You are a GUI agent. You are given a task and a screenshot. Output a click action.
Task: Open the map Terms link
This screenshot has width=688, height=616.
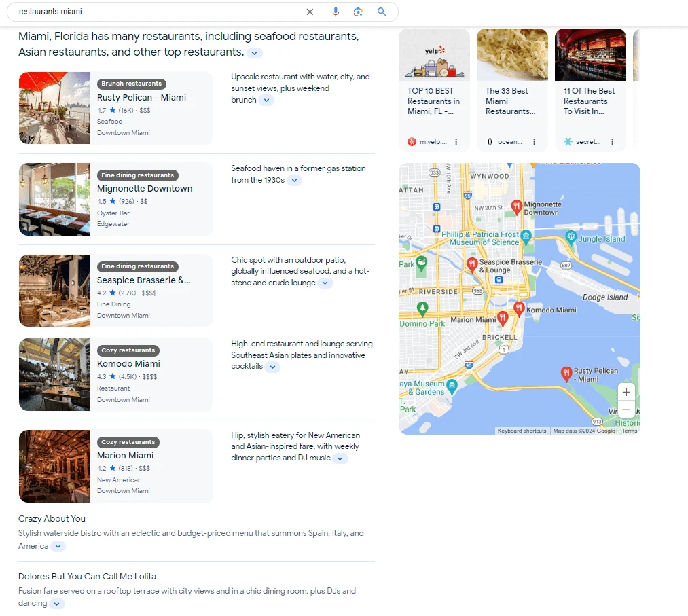click(629, 431)
